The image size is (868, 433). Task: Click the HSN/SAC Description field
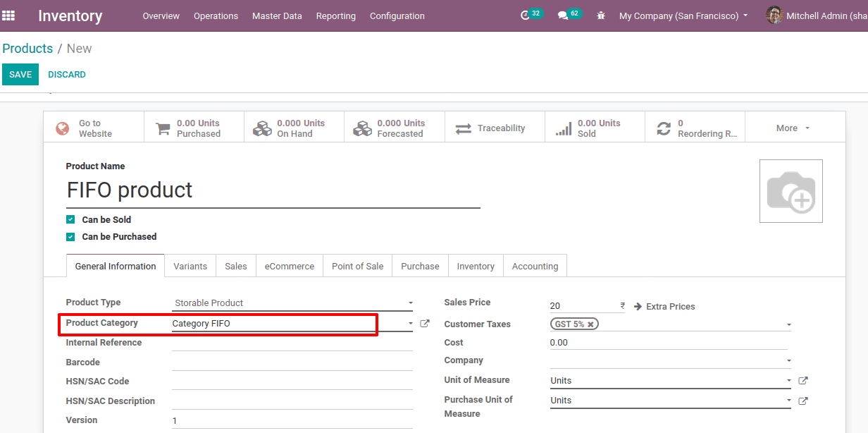point(292,401)
